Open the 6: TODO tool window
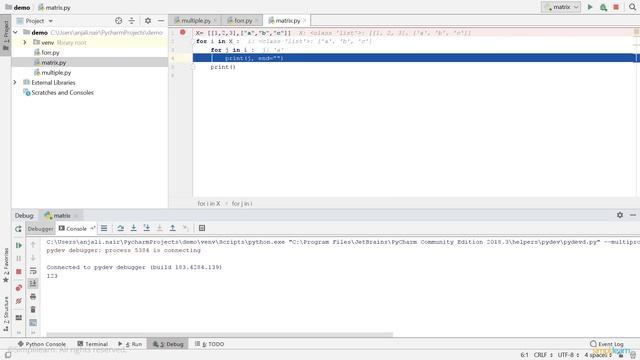The height and width of the screenshot is (360, 640). (x=209, y=344)
